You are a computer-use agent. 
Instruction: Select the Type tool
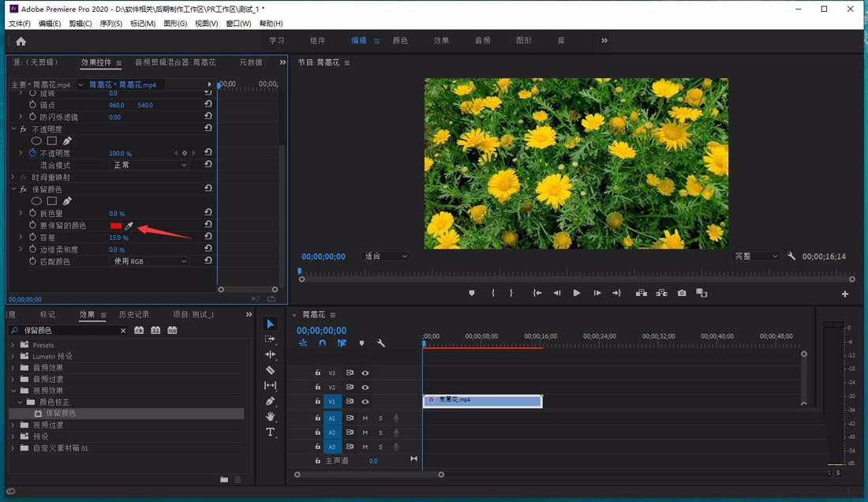pyautogui.click(x=270, y=432)
